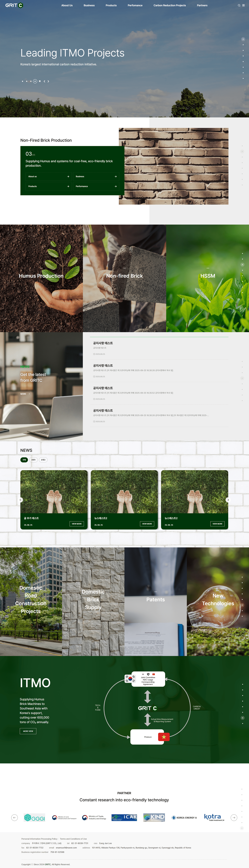The width and height of the screenshot is (249, 868).
Task: Open the About Us menu
Action: click(x=67, y=5)
